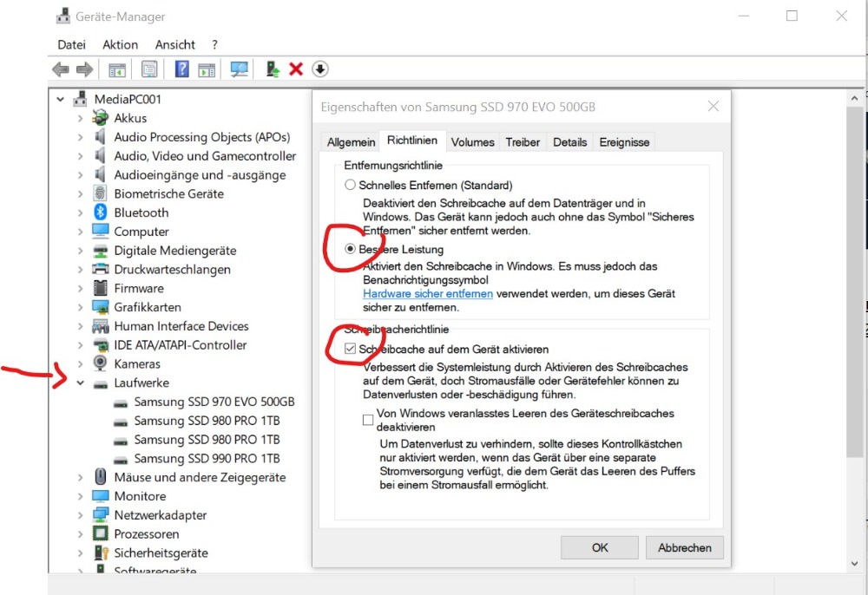Click the Monitore screen icon
The image size is (868, 595).
tap(100, 496)
